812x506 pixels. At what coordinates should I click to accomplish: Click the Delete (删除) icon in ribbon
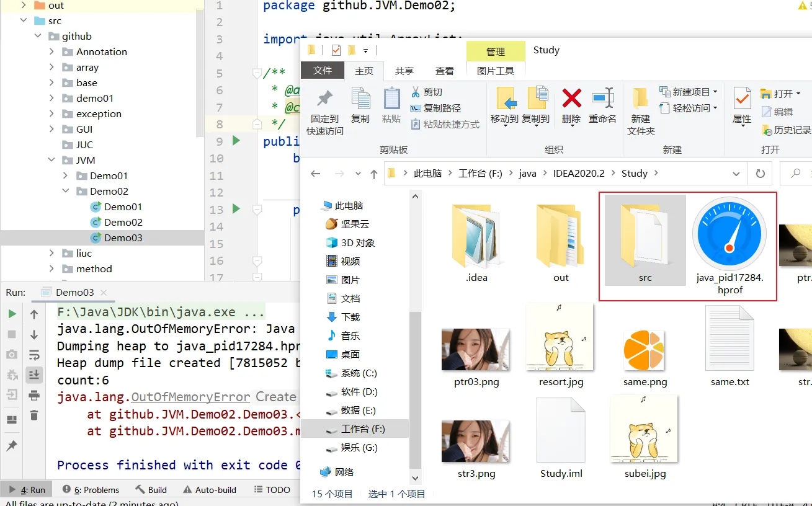[571, 99]
